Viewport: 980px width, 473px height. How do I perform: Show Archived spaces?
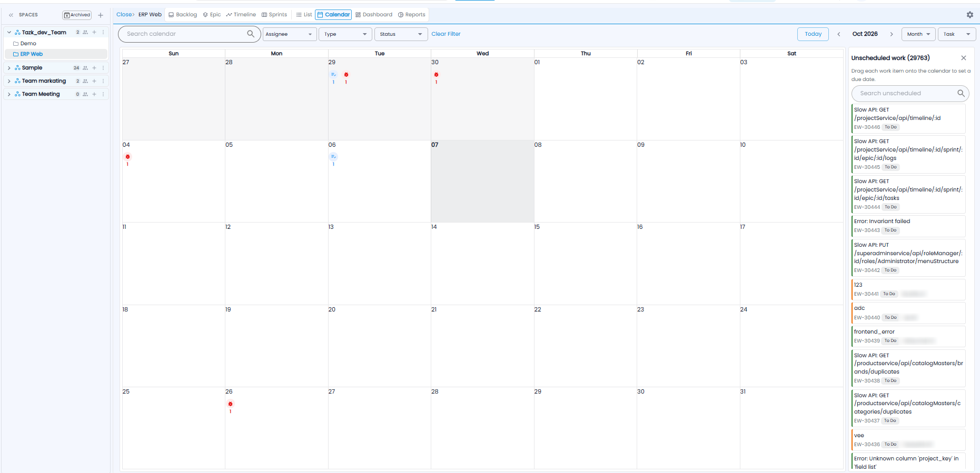click(77, 15)
